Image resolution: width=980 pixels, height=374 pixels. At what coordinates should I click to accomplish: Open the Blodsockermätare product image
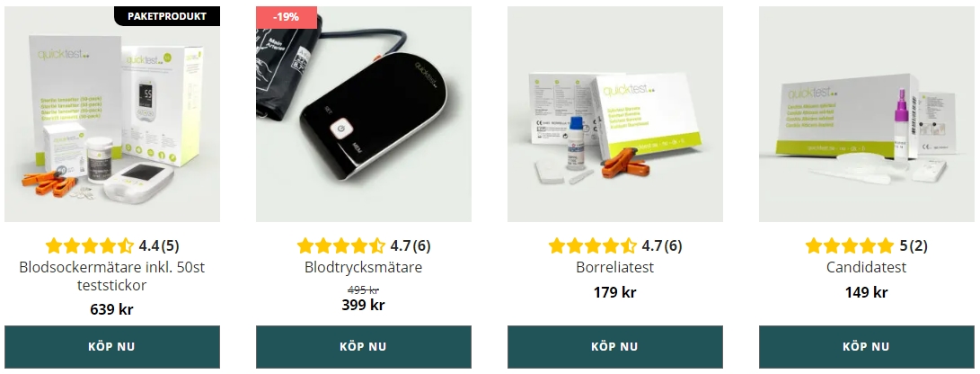(112, 114)
